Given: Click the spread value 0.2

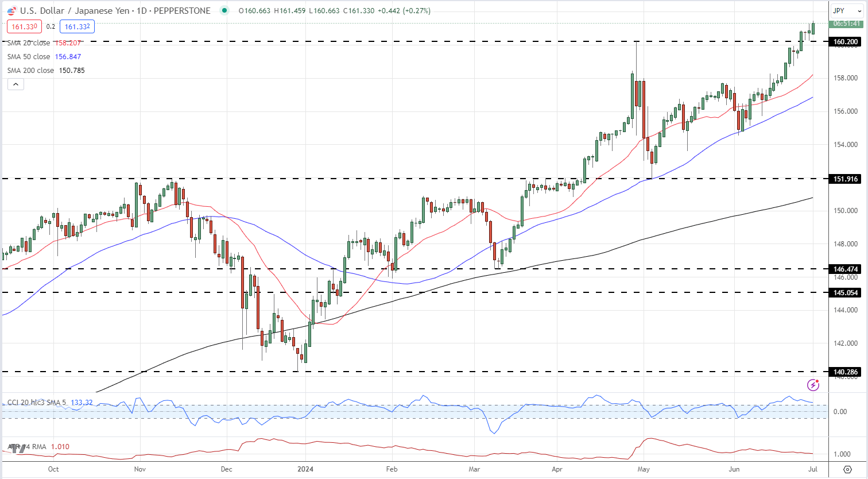Looking at the screenshot, I should coord(51,26).
